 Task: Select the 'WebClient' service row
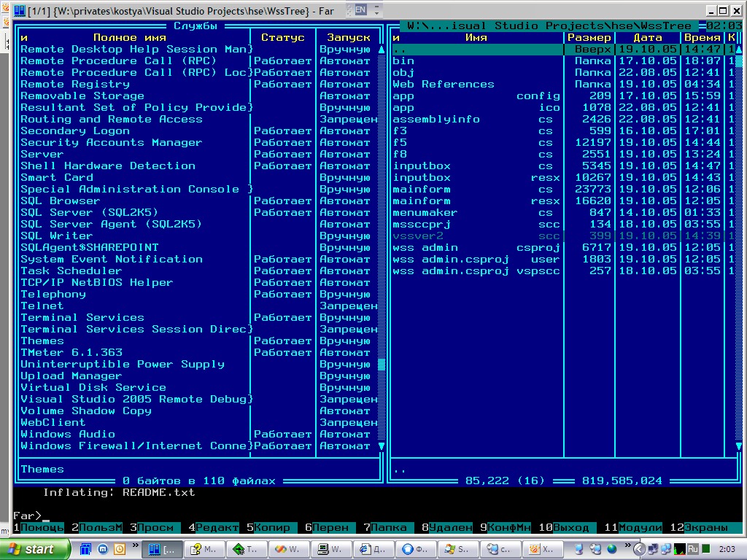tap(198, 422)
